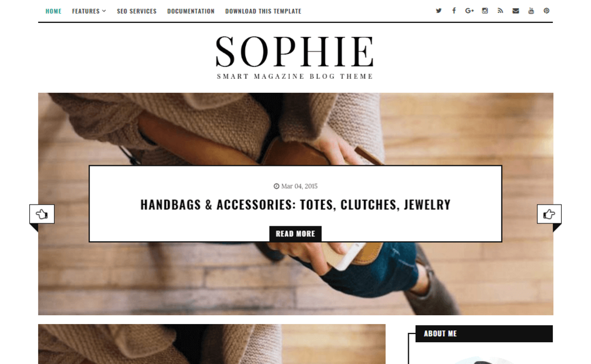This screenshot has height=364, width=591.
Task: Click the email envelope icon
Action: [x=516, y=11]
